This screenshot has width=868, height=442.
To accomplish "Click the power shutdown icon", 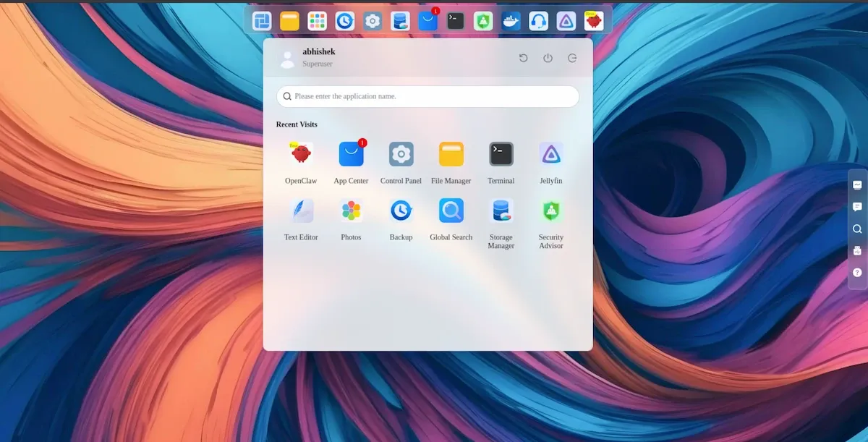I will coord(548,58).
